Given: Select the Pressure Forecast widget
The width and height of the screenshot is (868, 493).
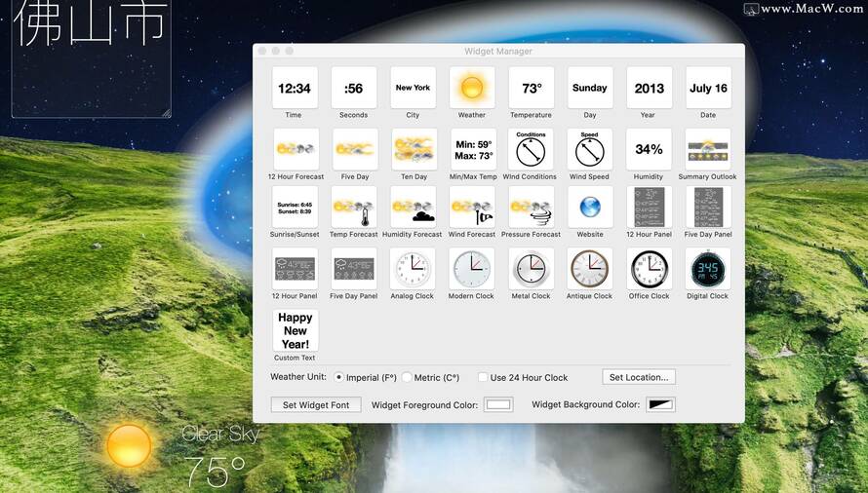Looking at the screenshot, I should click(x=531, y=208).
